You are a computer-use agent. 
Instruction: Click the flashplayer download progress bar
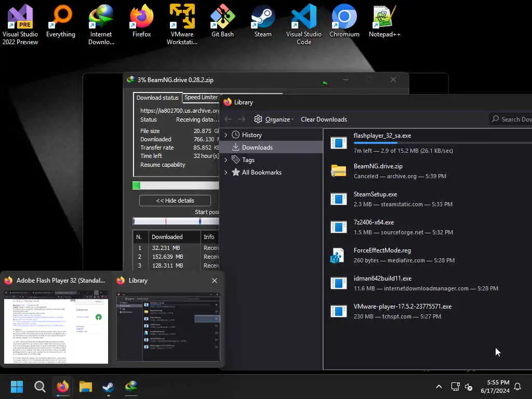(443, 143)
